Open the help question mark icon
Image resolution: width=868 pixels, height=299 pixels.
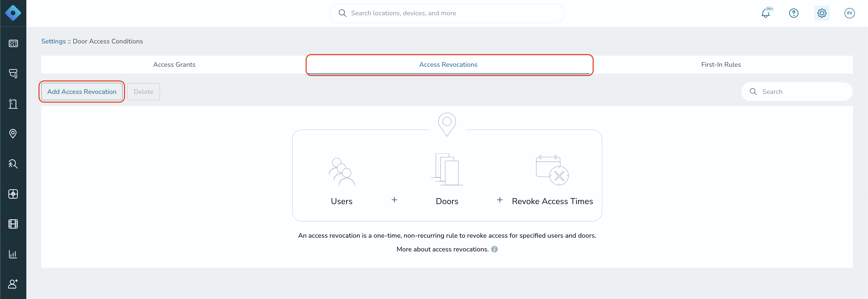[794, 13]
